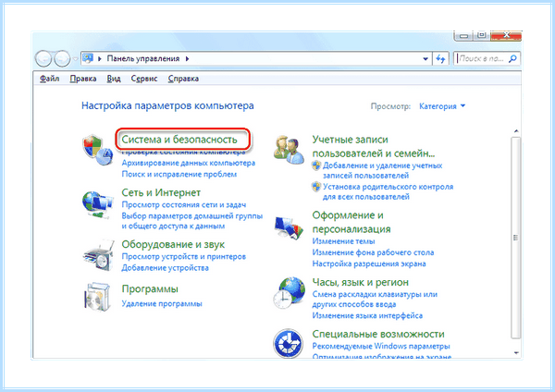Click the Control Panel icon in address bar
555x392 pixels.
(x=88, y=58)
